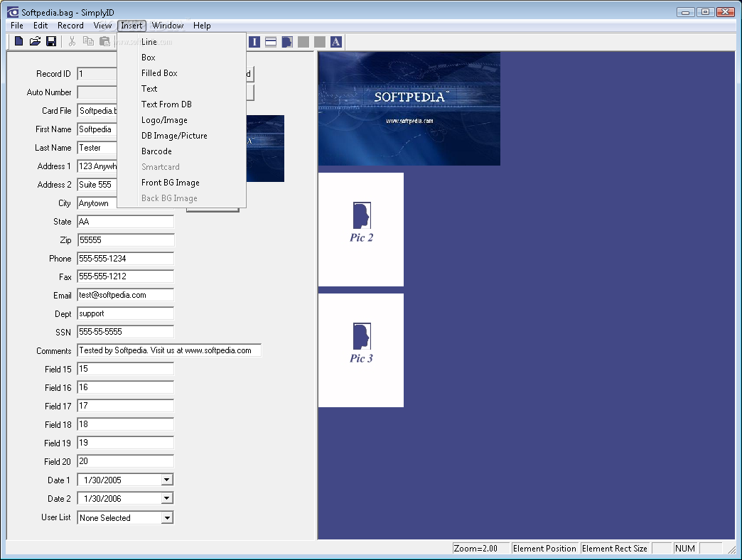Click the Zip field showing 55555

(125, 239)
